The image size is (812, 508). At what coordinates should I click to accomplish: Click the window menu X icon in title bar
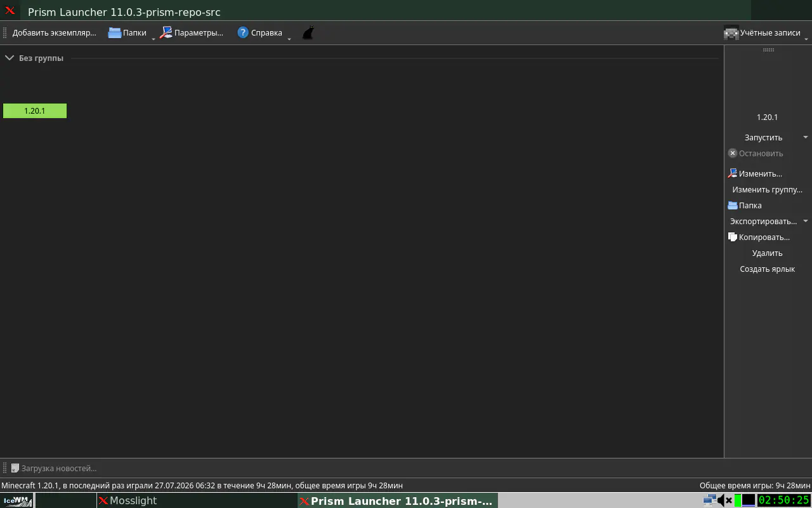click(x=10, y=11)
